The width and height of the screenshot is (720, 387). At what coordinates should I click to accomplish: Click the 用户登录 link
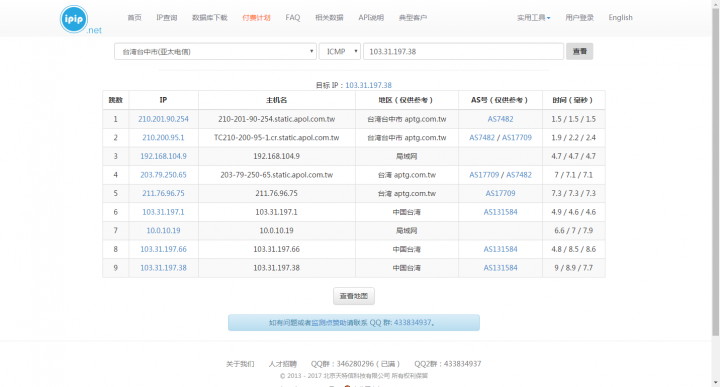579,17
